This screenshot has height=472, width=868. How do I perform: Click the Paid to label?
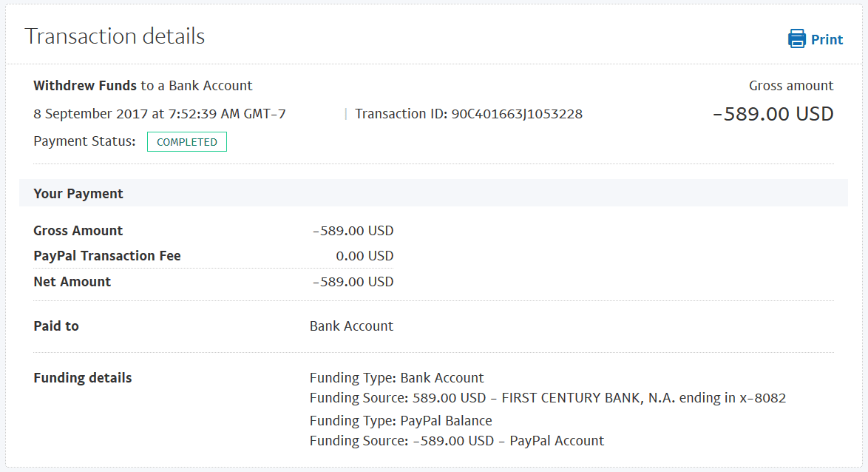coord(56,326)
